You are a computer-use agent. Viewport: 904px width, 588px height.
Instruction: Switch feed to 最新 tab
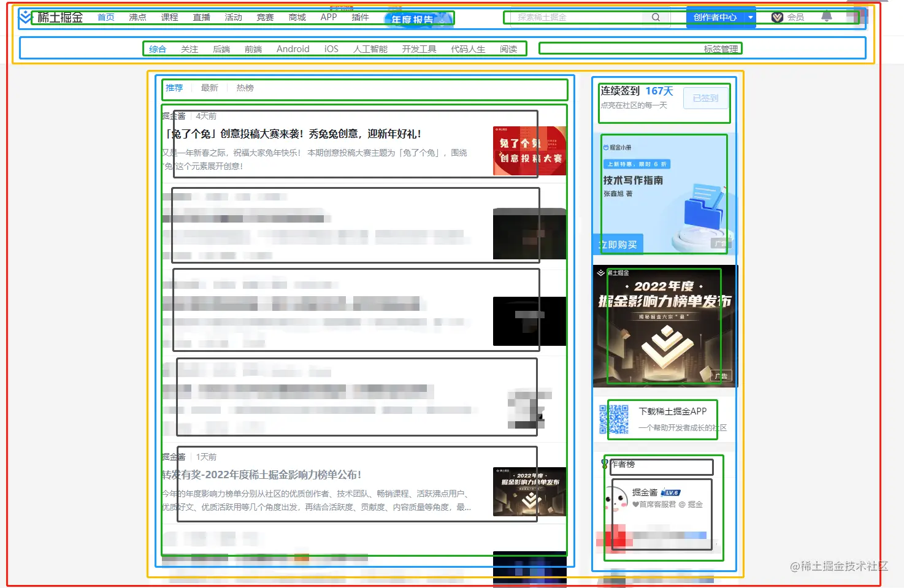pyautogui.click(x=210, y=88)
